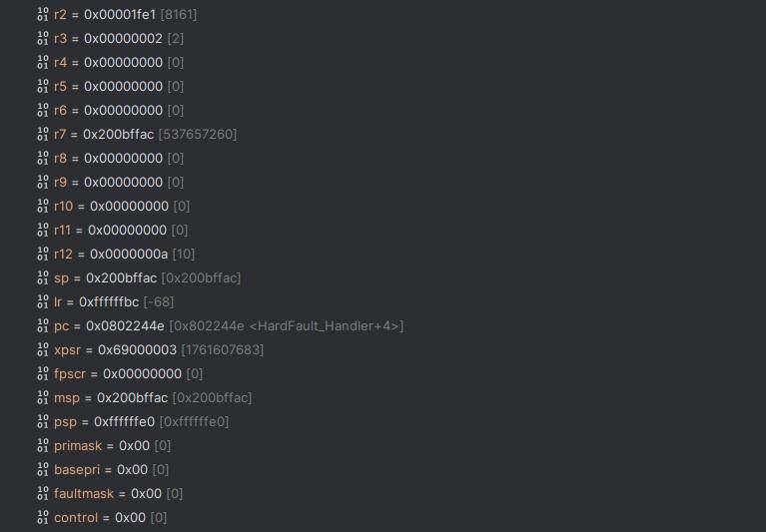Image resolution: width=766 pixels, height=532 pixels.
Task: Click the binary icon next to r7
Action: (42, 134)
